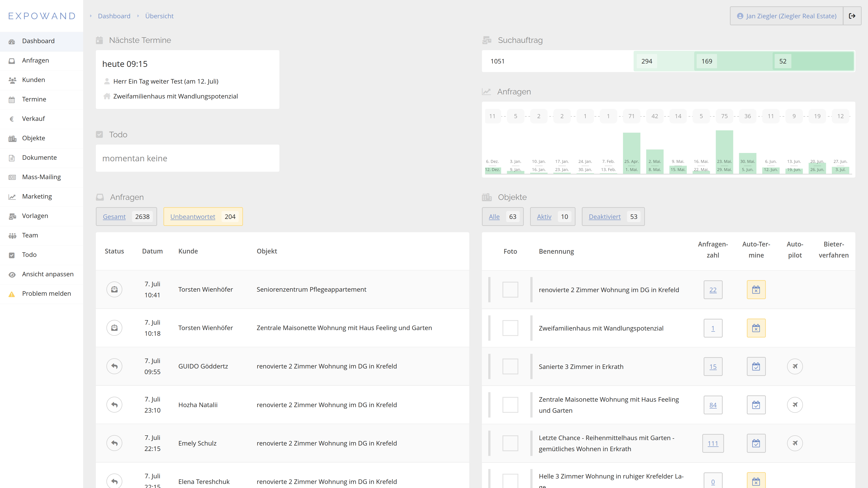Toggle autopilot plane icon for Sanierte 3 Zimmer
The height and width of the screenshot is (488, 868).
(795, 366)
